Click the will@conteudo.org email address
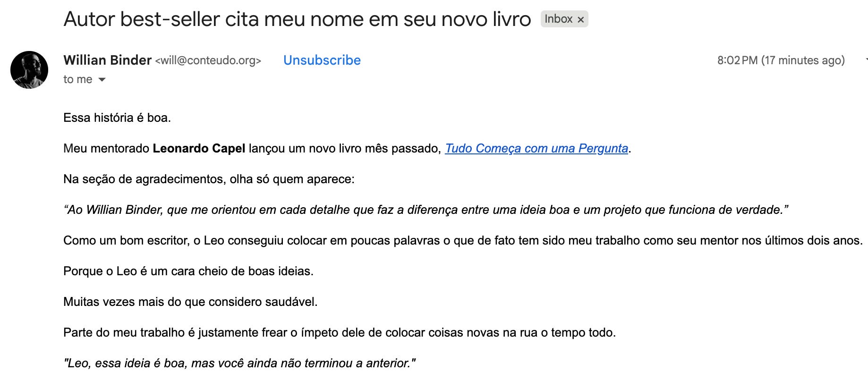The width and height of the screenshot is (868, 372). coord(208,61)
